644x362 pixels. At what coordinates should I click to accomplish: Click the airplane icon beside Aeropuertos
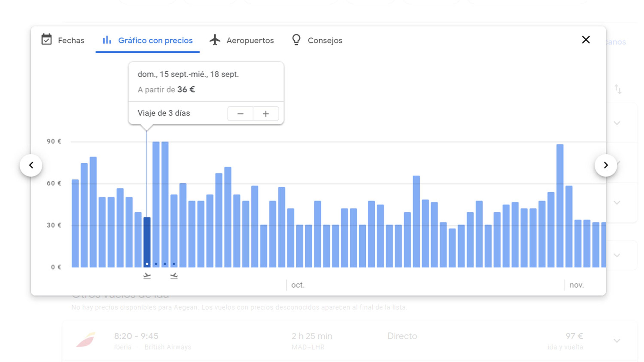point(215,40)
